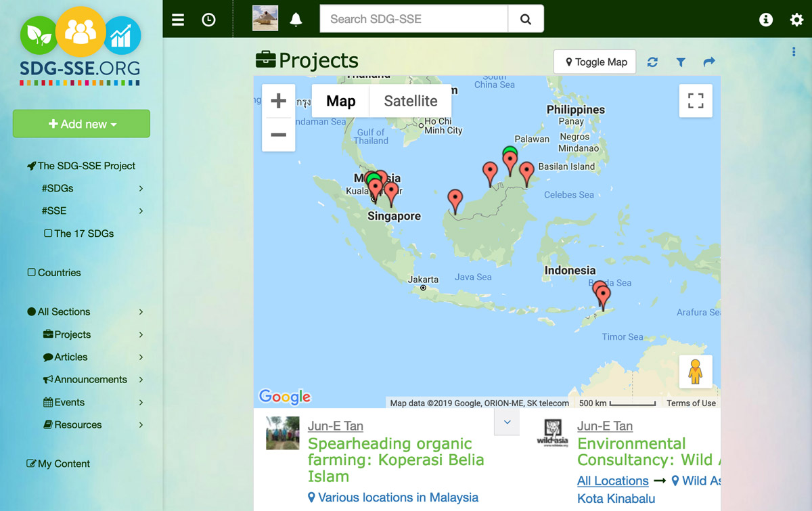Open Koperasi Belia Islam project thumbnail
This screenshot has height=511, width=812.
283,433
